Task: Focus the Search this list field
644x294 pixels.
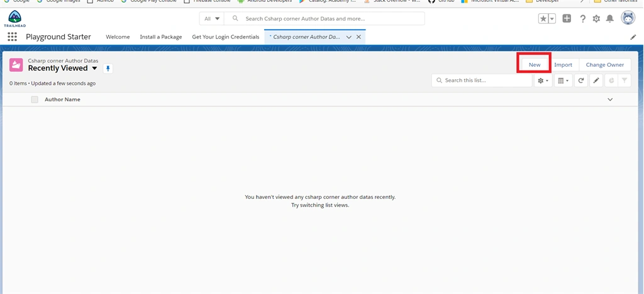Action: [481, 81]
